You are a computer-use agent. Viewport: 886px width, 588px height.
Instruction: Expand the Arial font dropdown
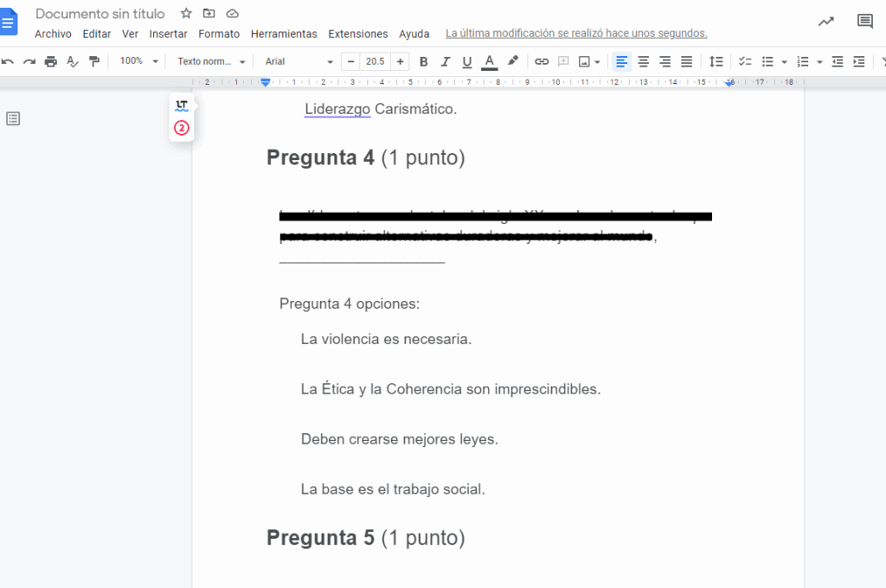pyautogui.click(x=299, y=61)
